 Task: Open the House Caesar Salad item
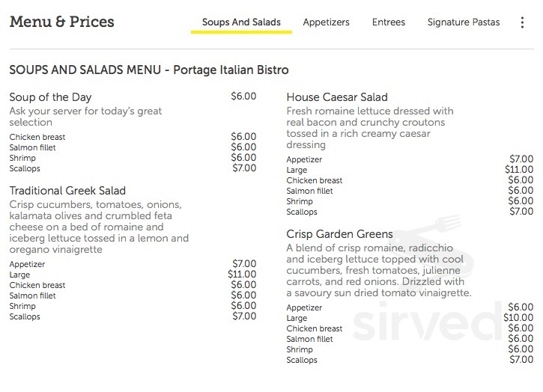[x=337, y=97]
